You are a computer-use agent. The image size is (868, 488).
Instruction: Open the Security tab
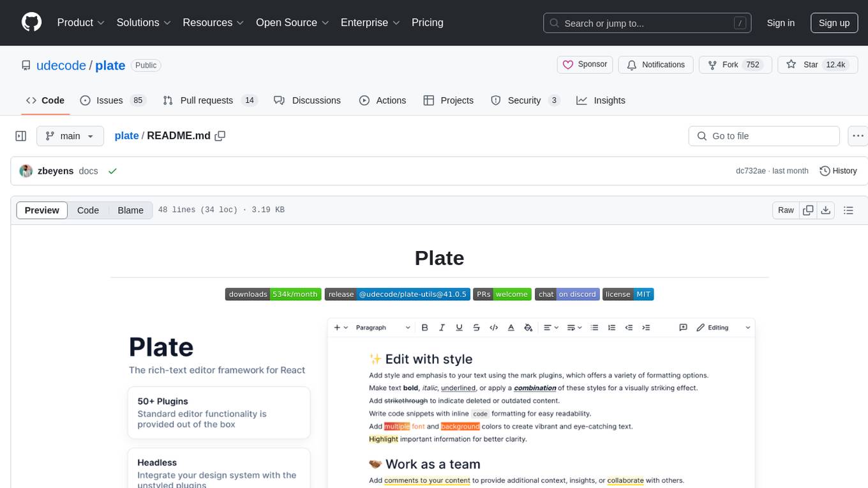525,100
